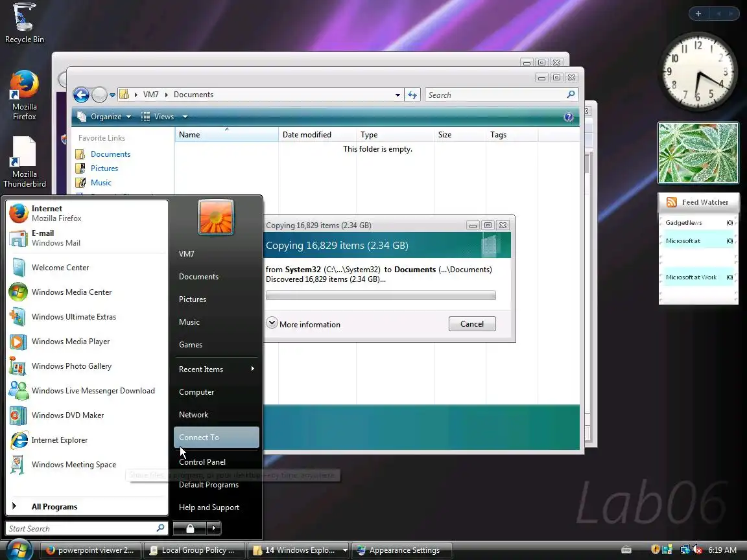747x560 pixels.
Task: Click the Forward arrow in Explorer window
Action: (99, 95)
